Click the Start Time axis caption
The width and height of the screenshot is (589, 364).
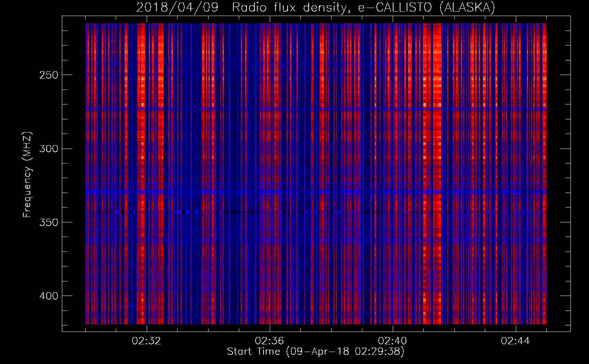tap(316, 352)
